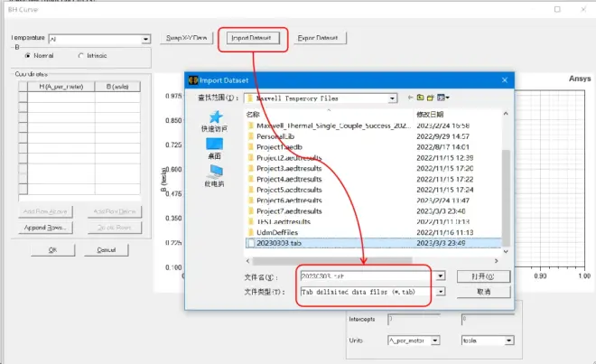Image resolution: width=596 pixels, height=364 pixels.
Task: Open the look-in folder dropdown
Action: [392, 98]
